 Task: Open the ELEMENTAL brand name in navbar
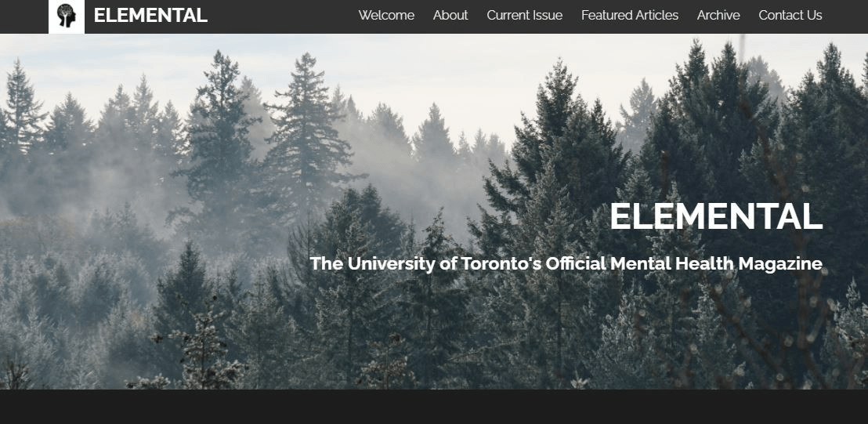point(150,16)
